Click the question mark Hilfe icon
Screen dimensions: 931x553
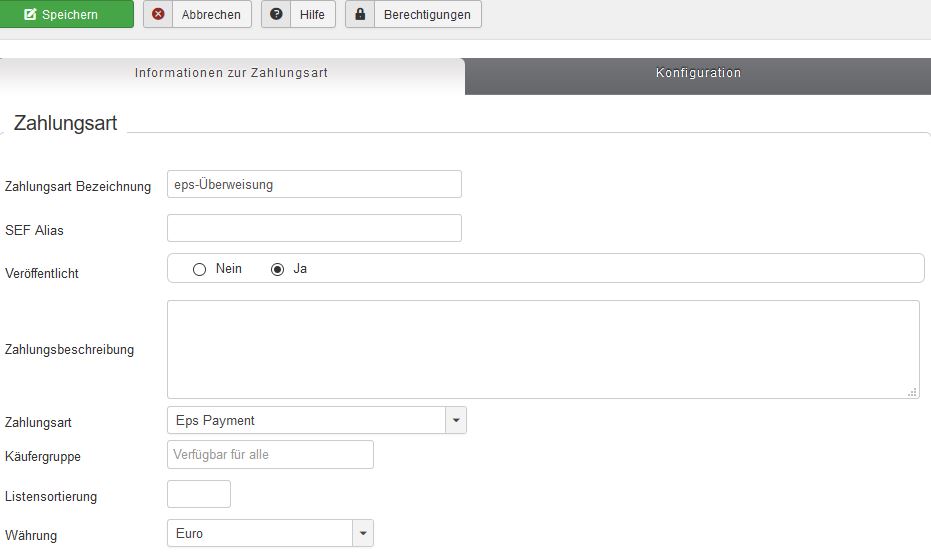[x=276, y=14]
